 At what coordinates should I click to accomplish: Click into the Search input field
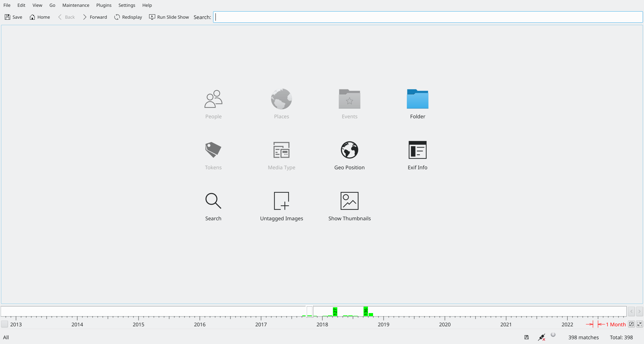click(x=428, y=17)
